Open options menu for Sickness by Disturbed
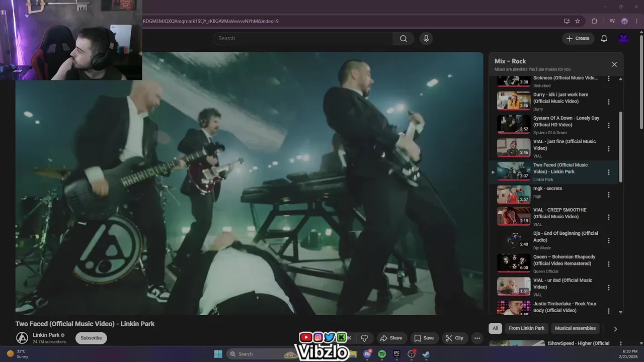The image size is (644, 362). click(x=608, y=78)
